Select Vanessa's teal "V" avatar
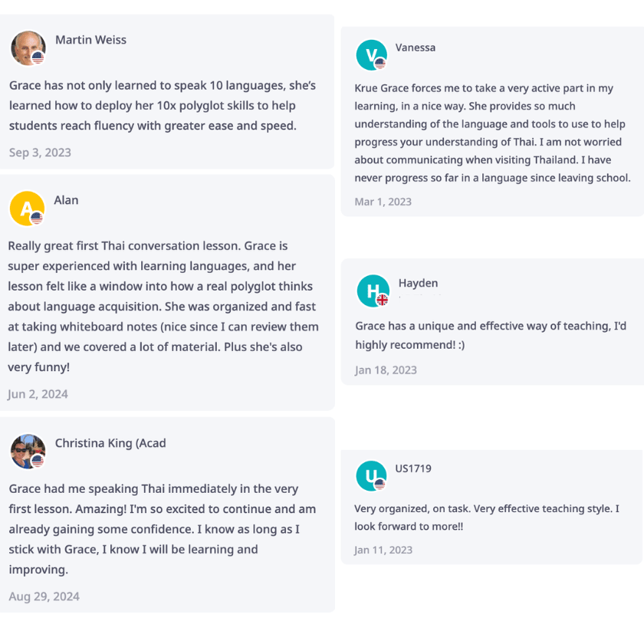 point(371,54)
